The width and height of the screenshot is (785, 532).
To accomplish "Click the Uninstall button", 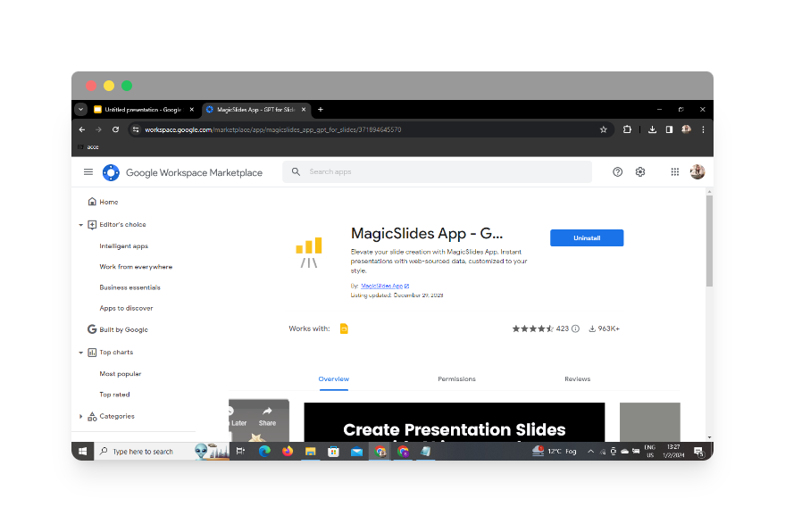I will pyautogui.click(x=587, y=238).
